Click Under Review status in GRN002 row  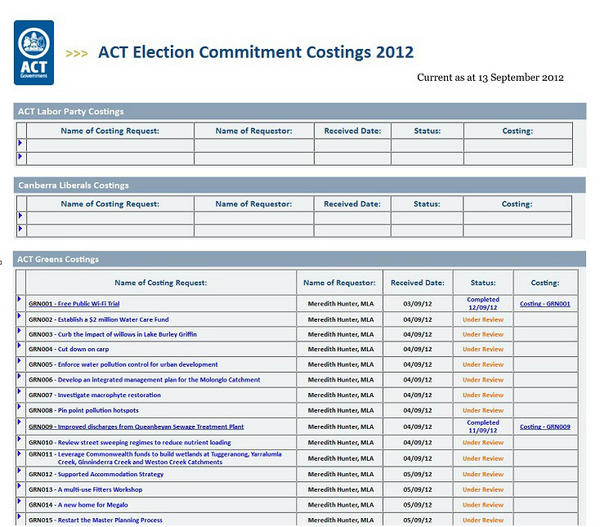(483, 320)
